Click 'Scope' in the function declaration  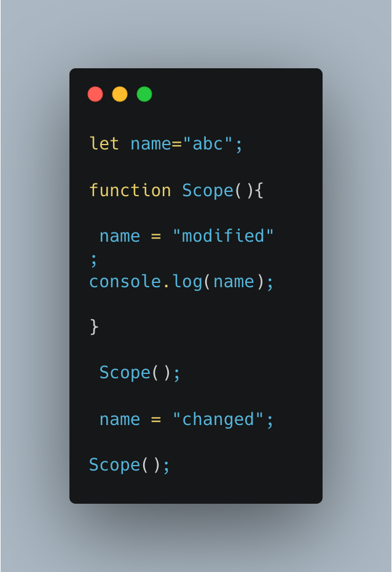tap(208, 191)
